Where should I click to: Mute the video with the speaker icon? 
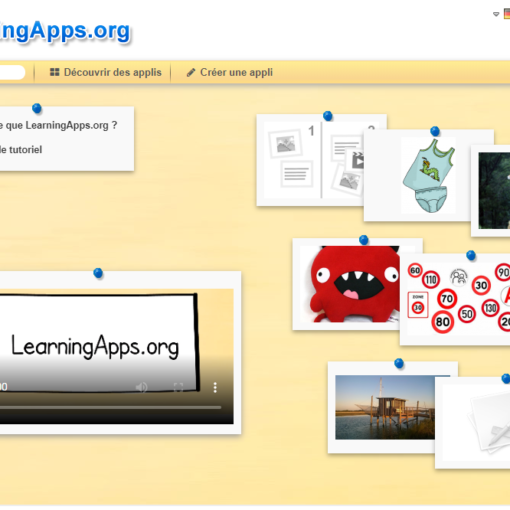141,387
